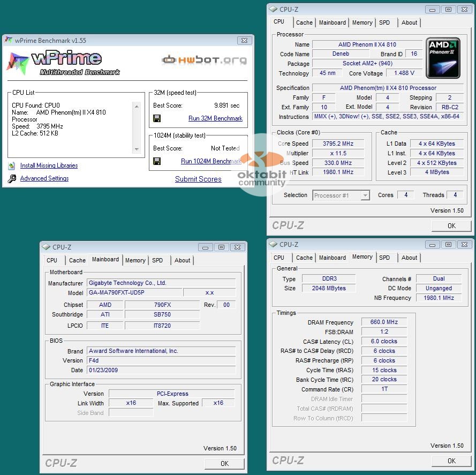Click BIOS Version value F4d
Screen dimensions: 476x475
click(x=161, y=360)
